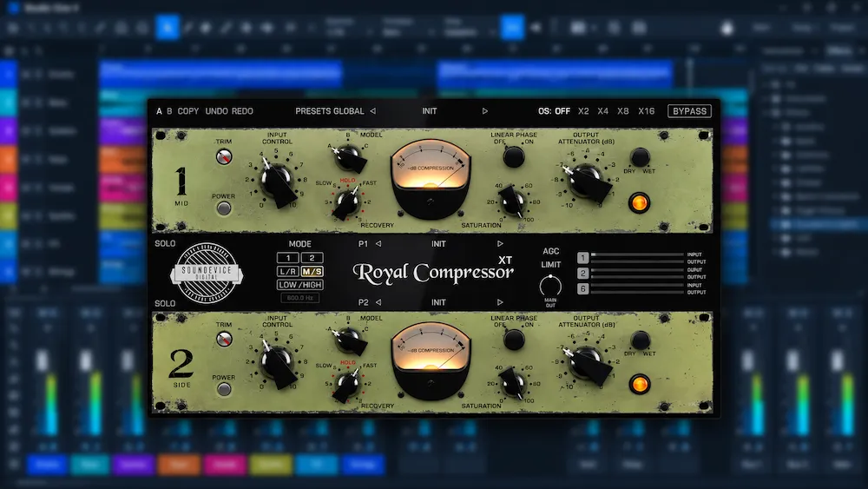The height and width of the screenshot is (489, 868).
Task: Click unit 1 RECOVERY knob
Action: 348,202
